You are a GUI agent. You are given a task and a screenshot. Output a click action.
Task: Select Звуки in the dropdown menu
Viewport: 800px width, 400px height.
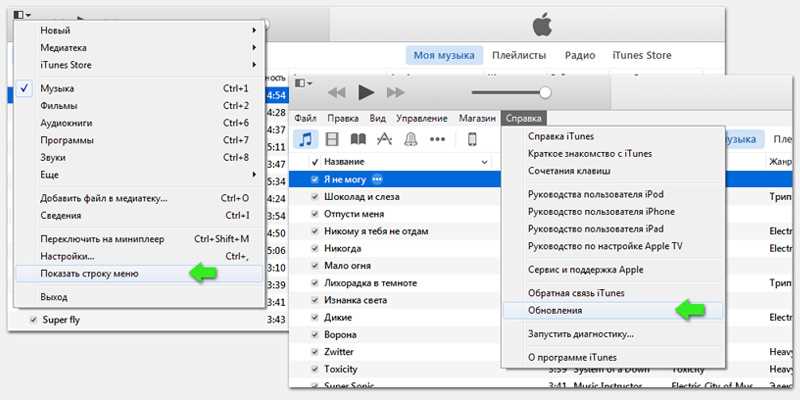140,158
